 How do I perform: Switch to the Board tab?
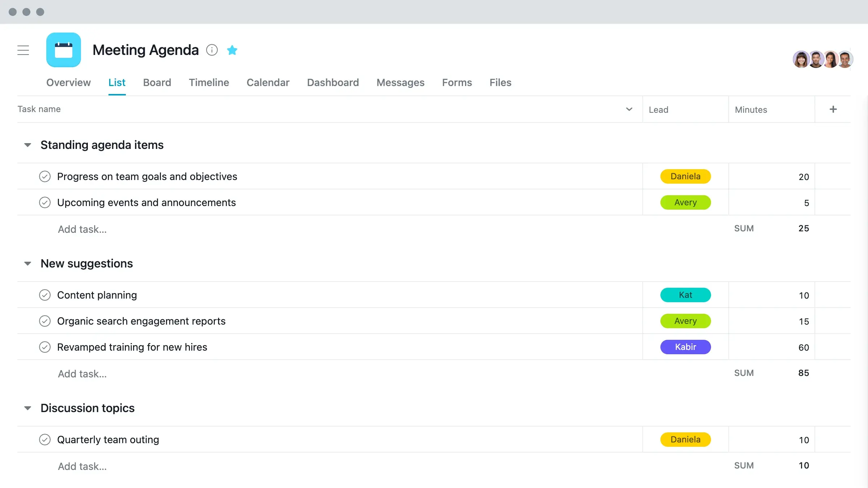click(x=157, y=82)
